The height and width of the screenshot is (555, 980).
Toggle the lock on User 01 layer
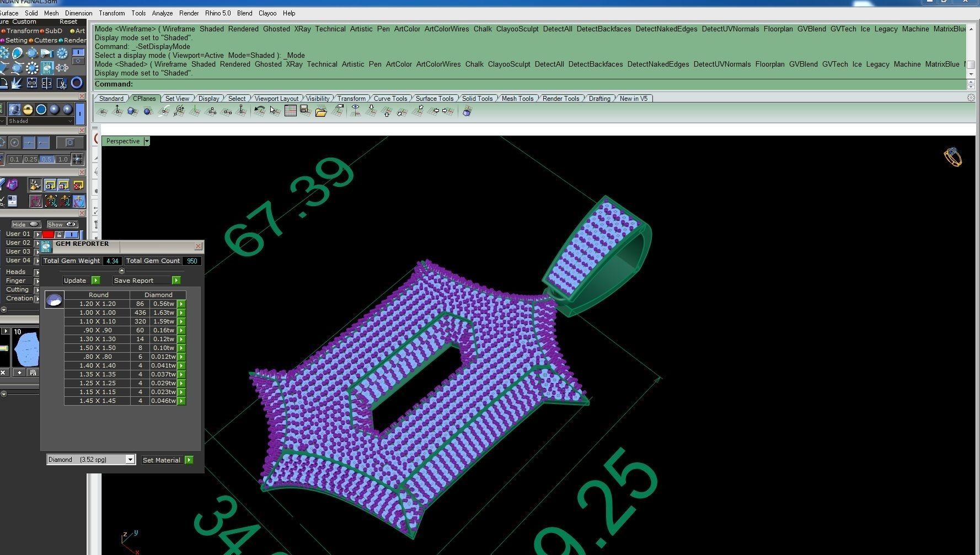click(x=60, y=234)
